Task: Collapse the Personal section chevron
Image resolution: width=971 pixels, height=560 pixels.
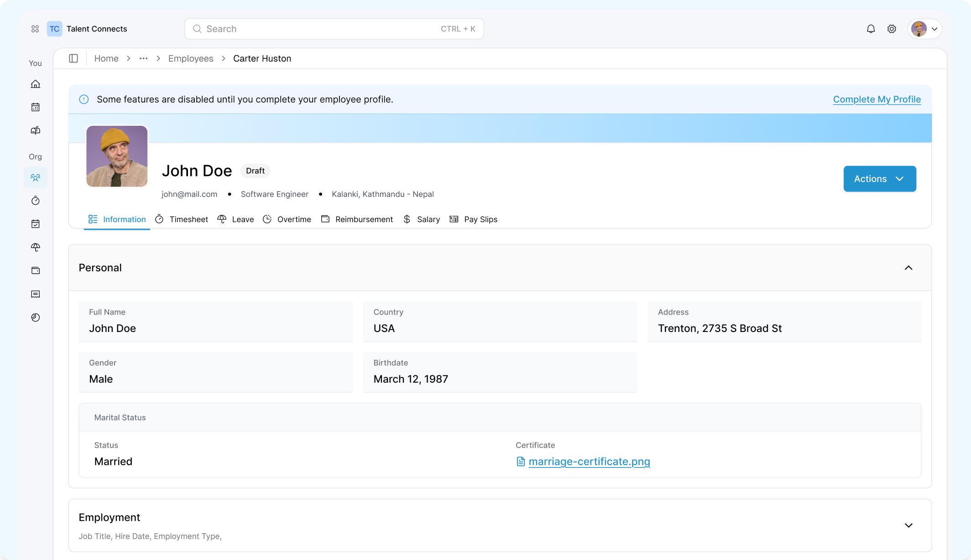Action: click(x=908, y=268)
